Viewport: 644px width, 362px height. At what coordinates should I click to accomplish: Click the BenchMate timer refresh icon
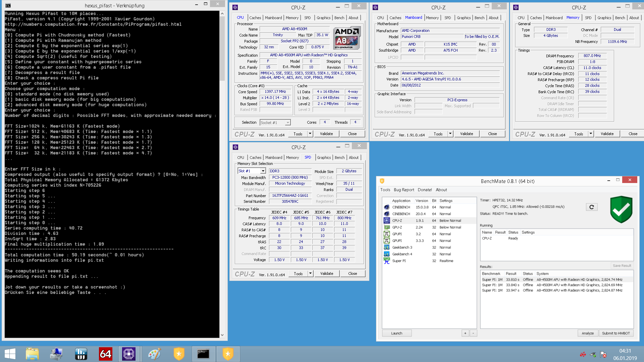[592, 207]
